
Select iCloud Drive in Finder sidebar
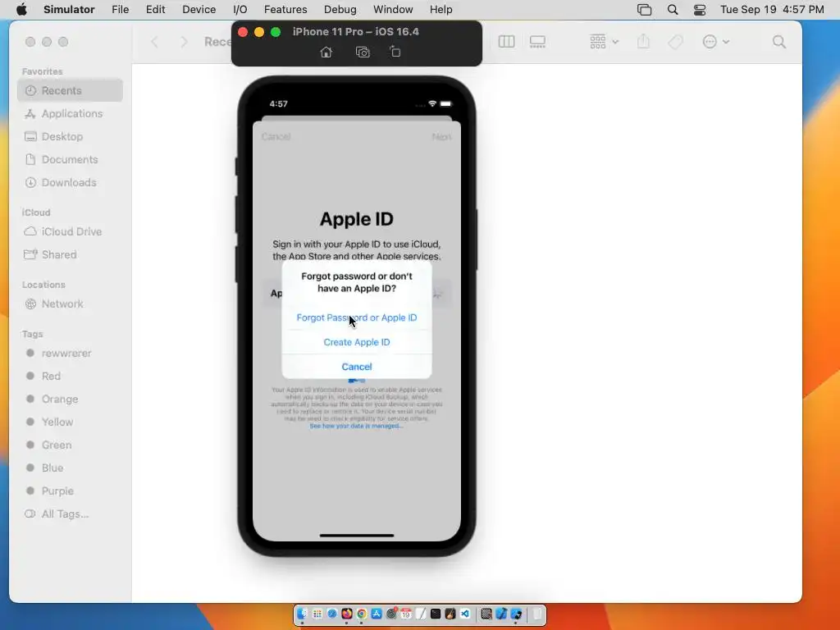[x=71, y=231]
